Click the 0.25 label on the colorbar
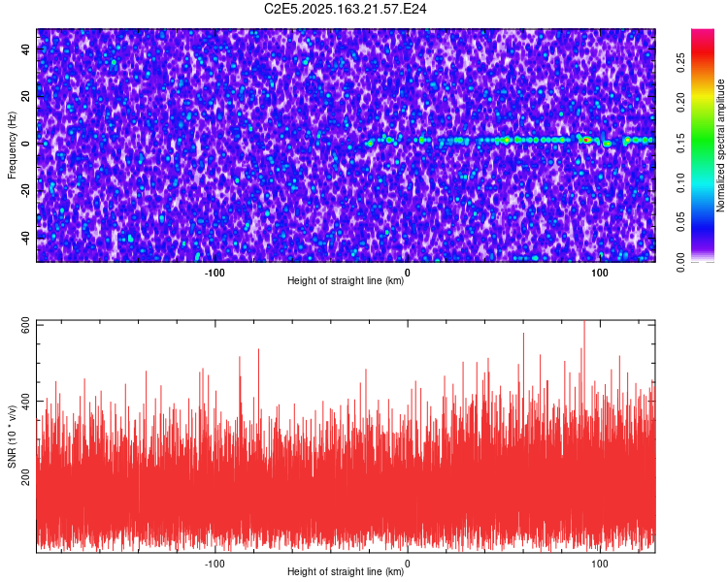Image resolution: width=728 pixels, height=582 pixels. (680, 63)
